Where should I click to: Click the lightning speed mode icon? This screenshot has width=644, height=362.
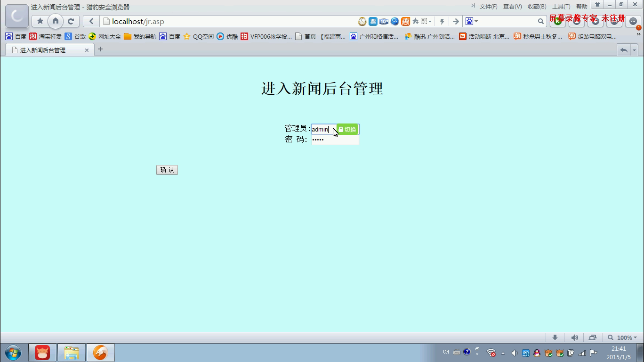point(442,21)
